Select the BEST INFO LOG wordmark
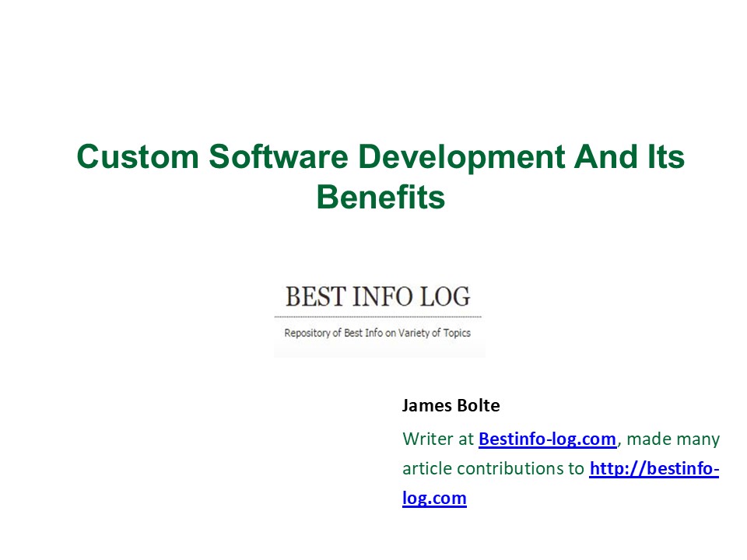Viewport: 747px width, 560px height. [379, 296]
